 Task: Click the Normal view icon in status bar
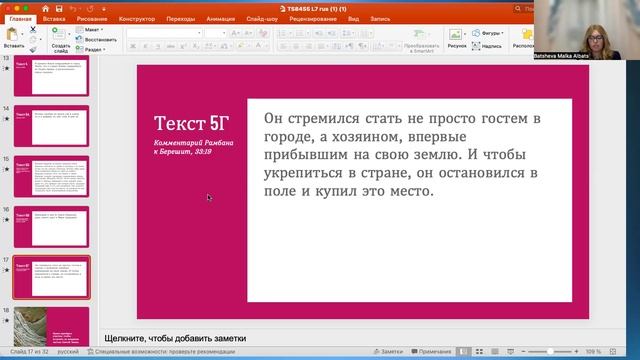[463, 351]
